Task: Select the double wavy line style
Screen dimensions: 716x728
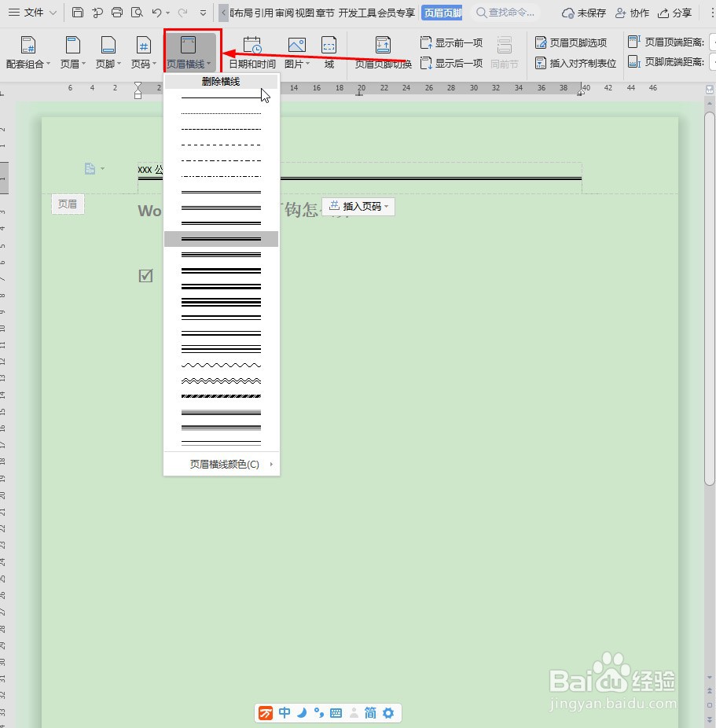Action: click(221, 381)
